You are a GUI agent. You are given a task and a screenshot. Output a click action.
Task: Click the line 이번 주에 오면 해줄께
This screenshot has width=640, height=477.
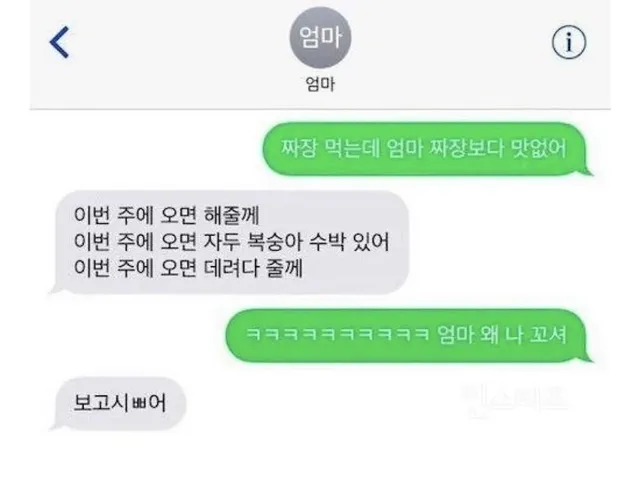tap(167, 215)
